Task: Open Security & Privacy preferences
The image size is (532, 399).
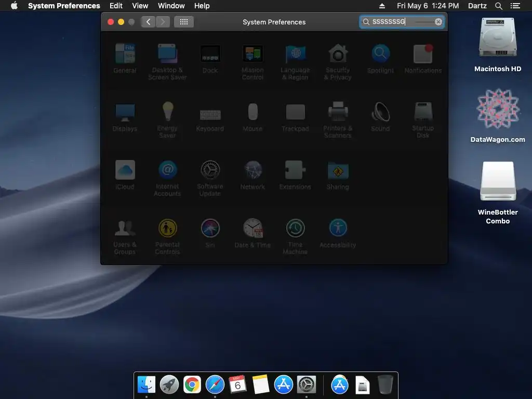Action: [338, 62]
